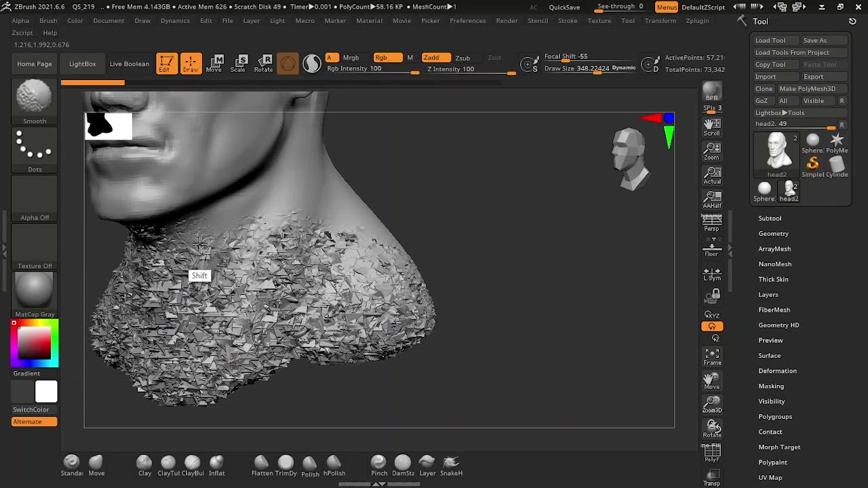This screenshot has width=868, height=488.
Task: Expand the Subtool palette section
Action: [x=770, y=218]
